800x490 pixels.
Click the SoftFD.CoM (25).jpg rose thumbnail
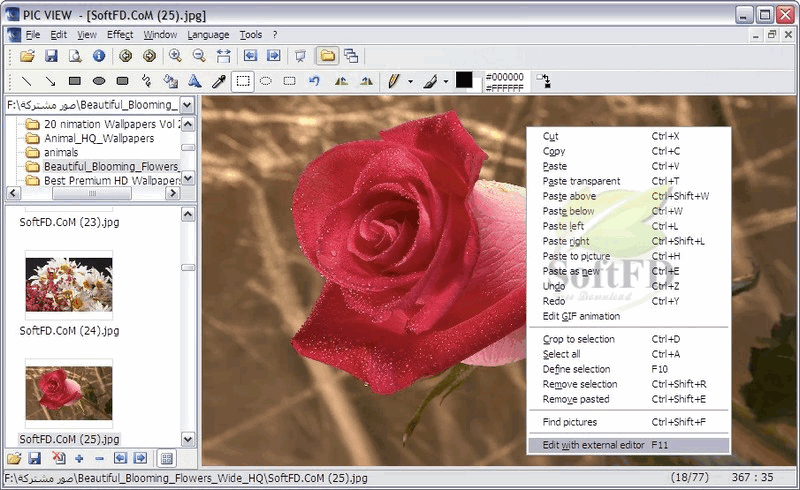tap(69, 393)
